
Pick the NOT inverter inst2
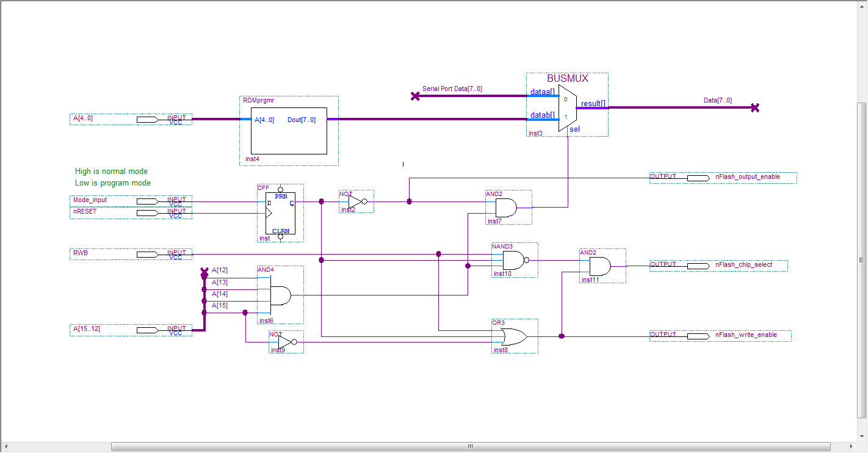355,201
